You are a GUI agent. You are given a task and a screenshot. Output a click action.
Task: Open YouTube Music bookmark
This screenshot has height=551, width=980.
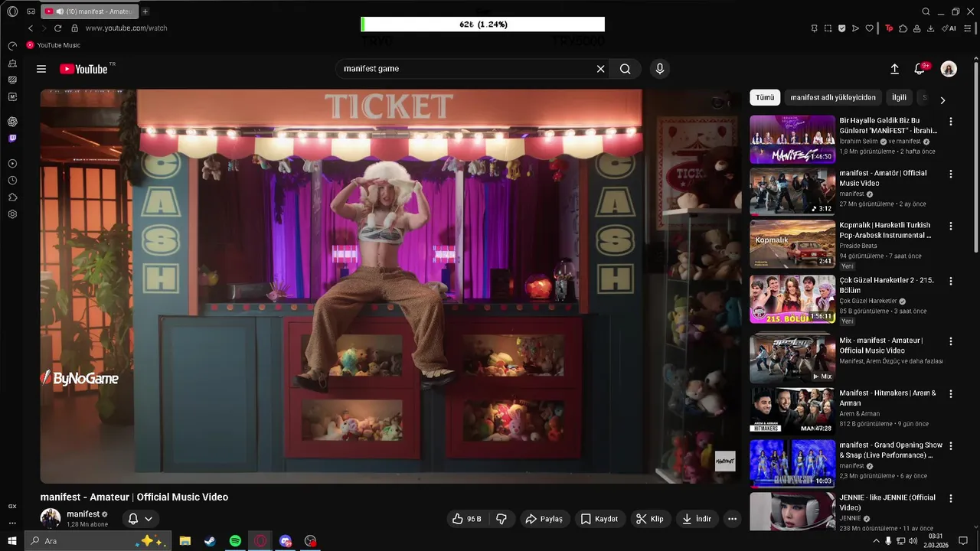click(53, 45)
